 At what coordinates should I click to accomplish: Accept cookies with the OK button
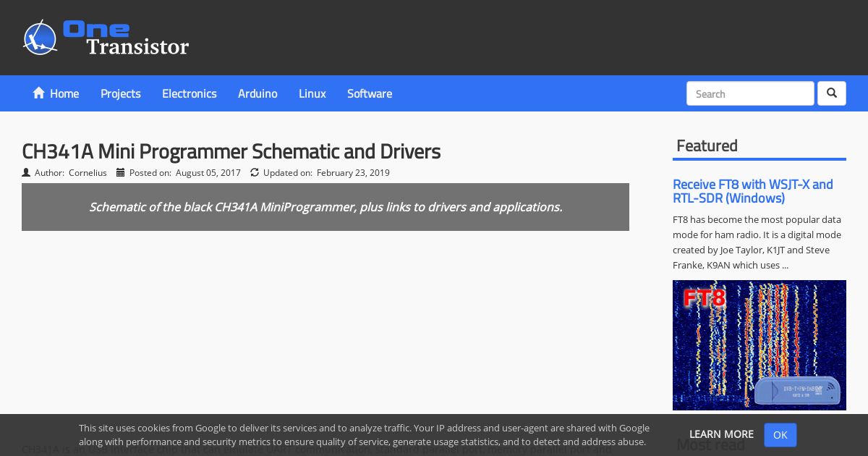[780, 435]
